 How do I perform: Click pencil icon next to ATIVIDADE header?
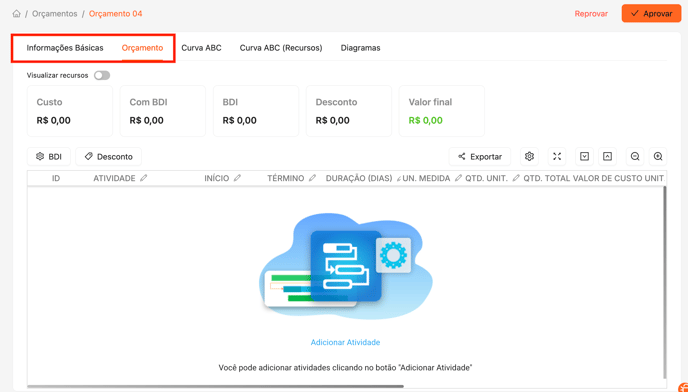(x=143, y=178)
